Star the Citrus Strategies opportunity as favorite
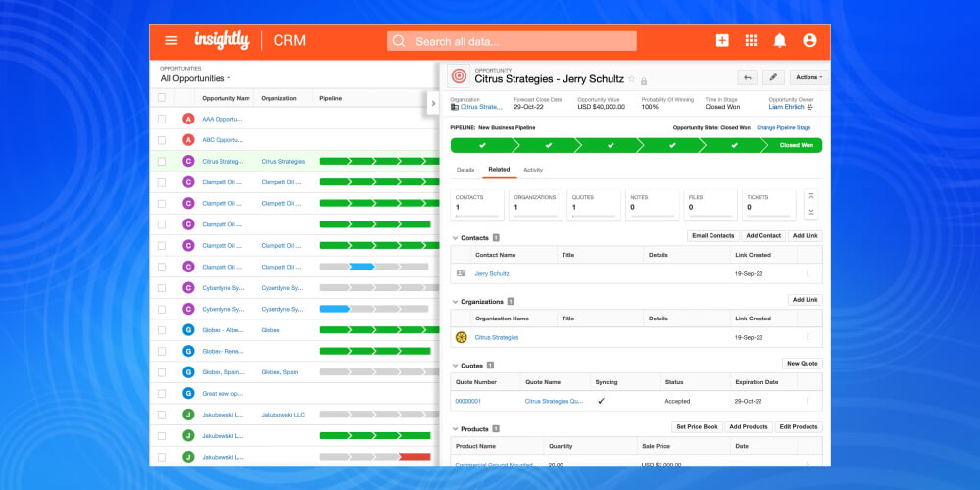The width and height of the screenshot is (980, 490). [632, 79]
